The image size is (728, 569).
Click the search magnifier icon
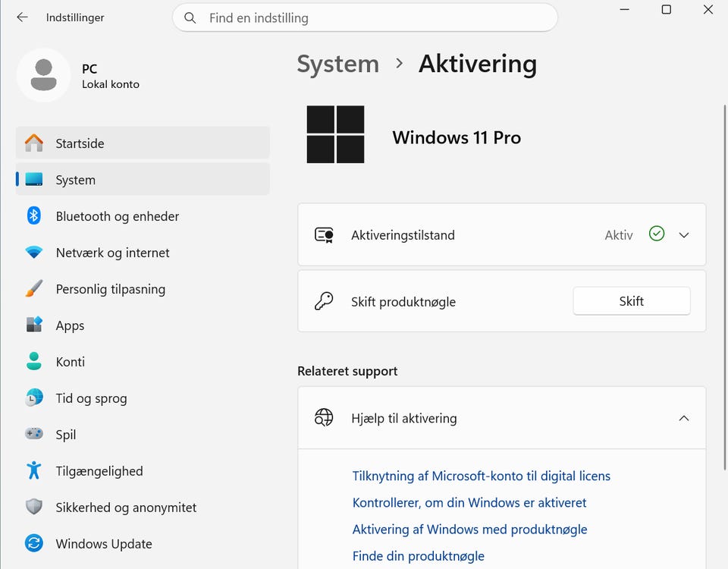190,18
